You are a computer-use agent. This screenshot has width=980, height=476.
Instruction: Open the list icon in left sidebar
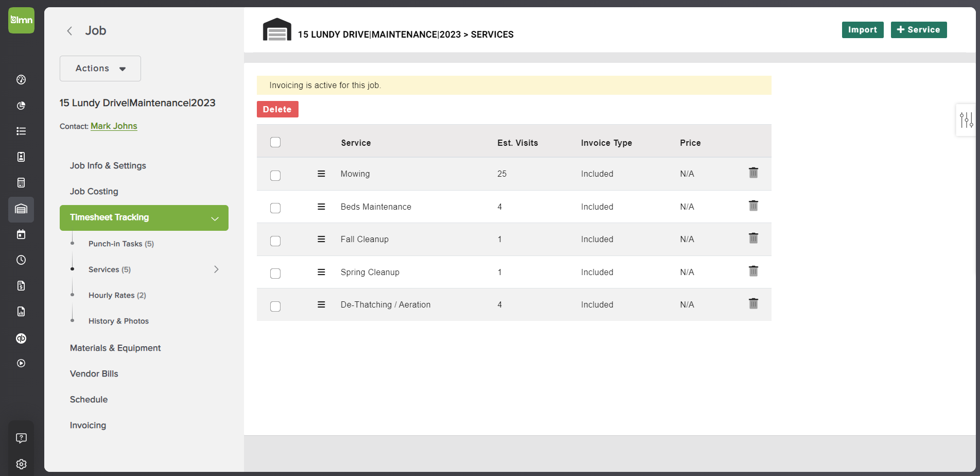point(21,131)
